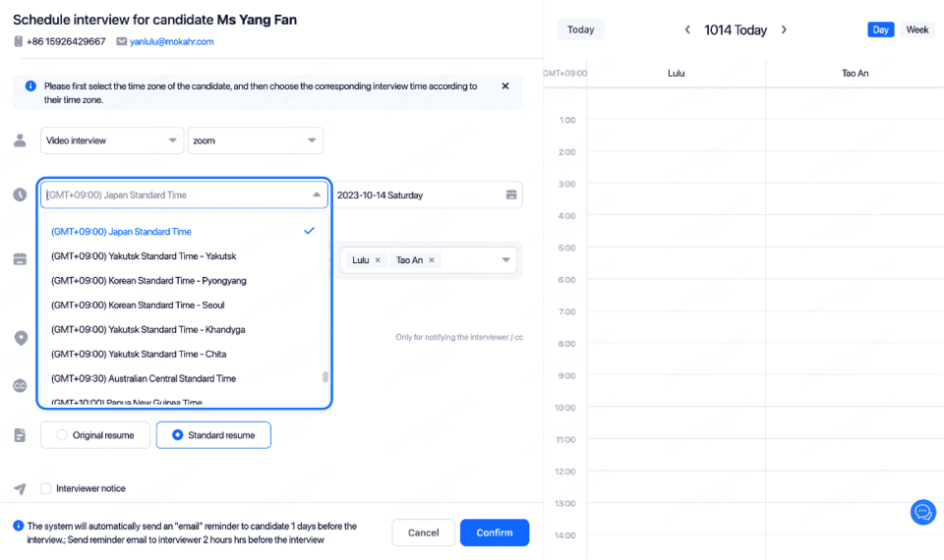Open the chat support bubble icon
The image size is (944, 560).
[923, 513]
